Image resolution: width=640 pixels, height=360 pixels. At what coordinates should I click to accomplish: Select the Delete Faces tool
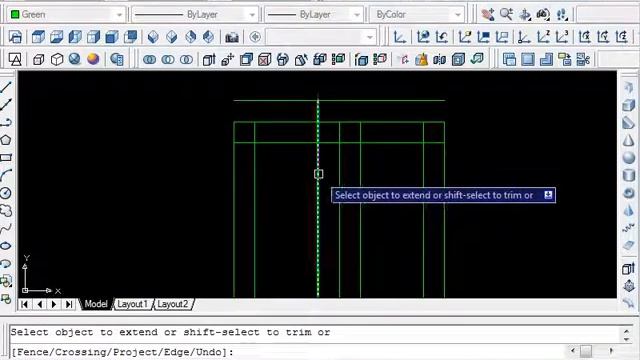coord(264,60)
